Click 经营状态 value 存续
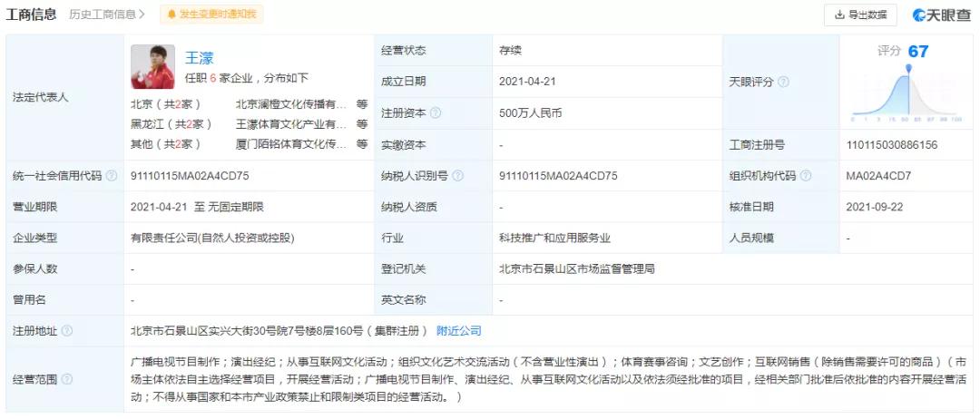 [509, 51]
